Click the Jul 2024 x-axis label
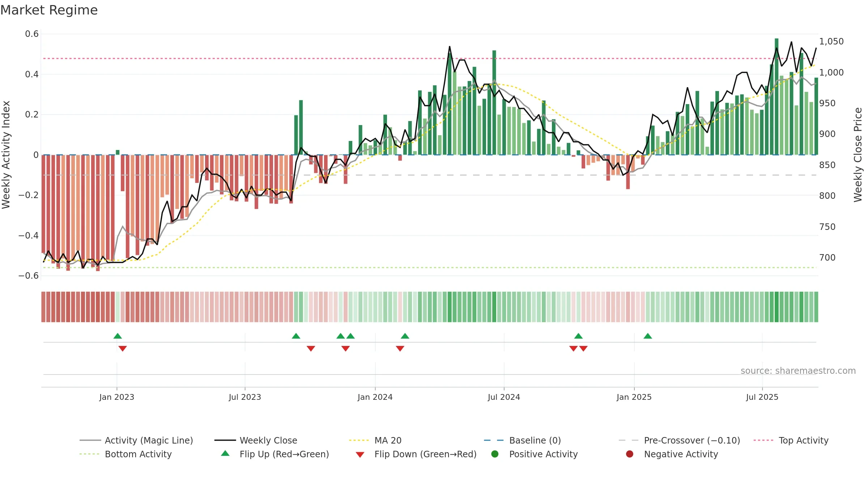 (x=504, y=397)
